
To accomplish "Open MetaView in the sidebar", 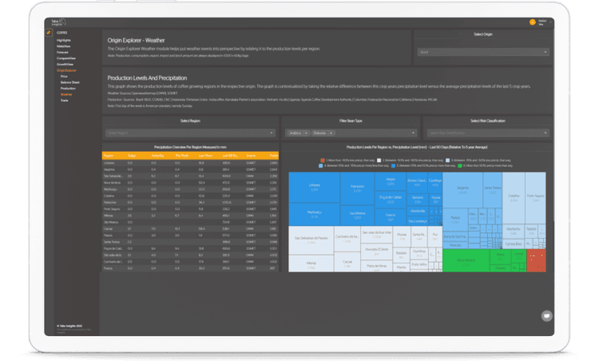I will [x=63, y=46].
